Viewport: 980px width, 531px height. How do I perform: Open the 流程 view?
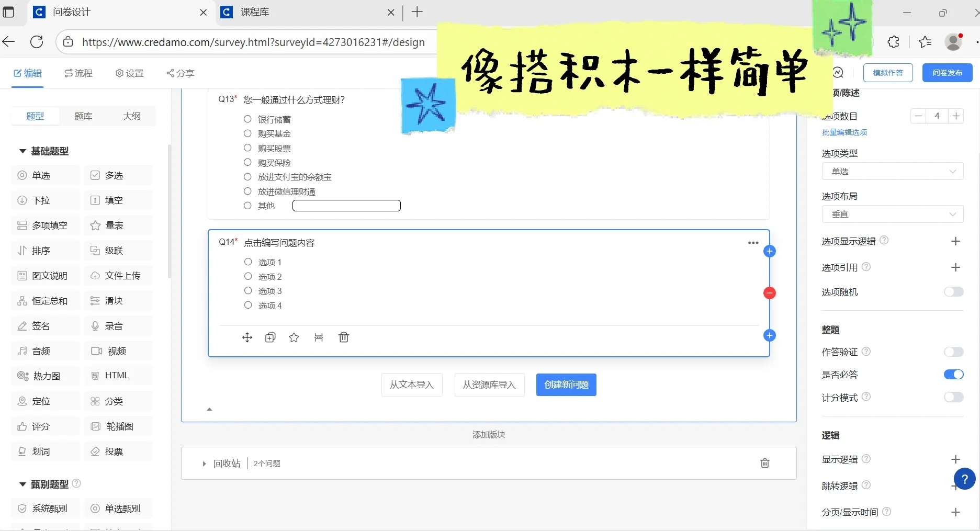78,73
